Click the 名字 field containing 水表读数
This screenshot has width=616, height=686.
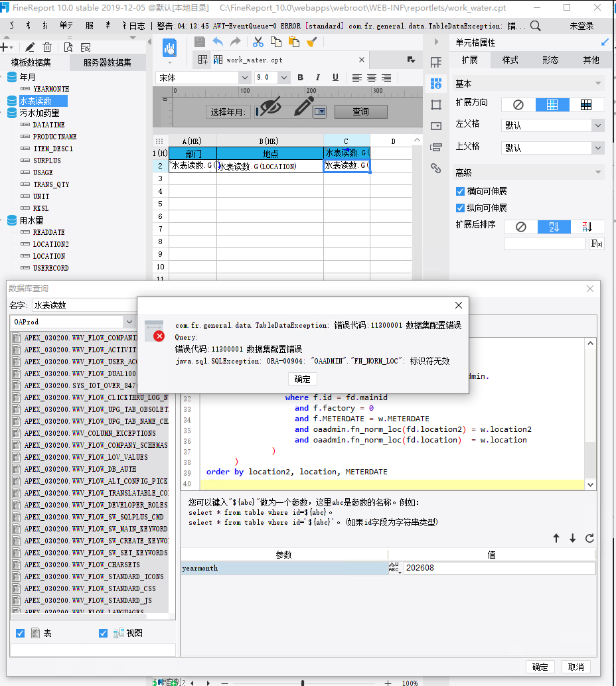tap(84, 305)
